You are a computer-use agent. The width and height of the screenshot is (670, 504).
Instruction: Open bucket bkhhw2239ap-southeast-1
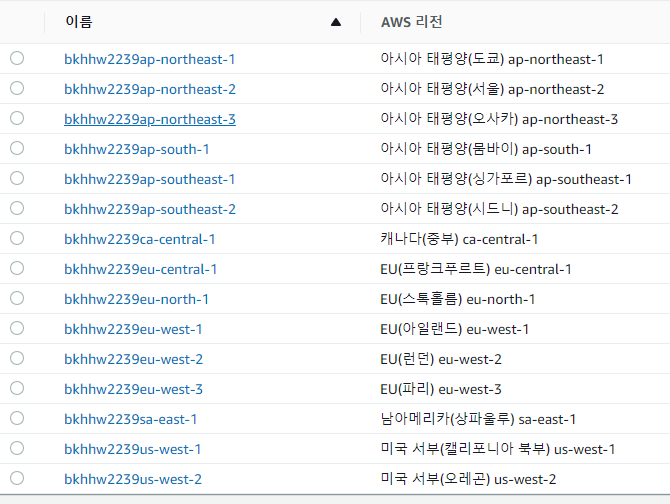click(150, 179)
